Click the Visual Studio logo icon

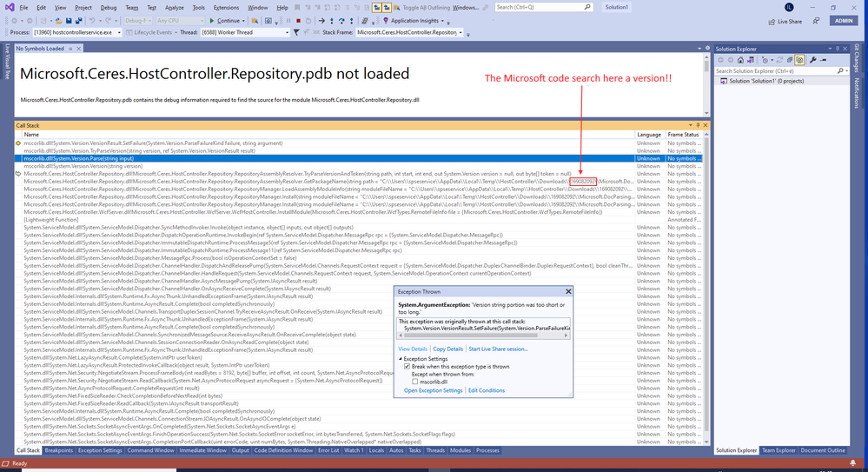click(10, 7)
